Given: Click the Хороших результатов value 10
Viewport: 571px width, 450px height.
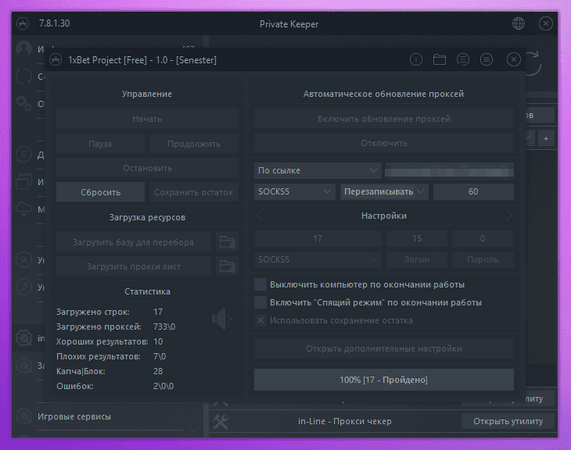Looking at the screenshot, I should click(158, 342).
